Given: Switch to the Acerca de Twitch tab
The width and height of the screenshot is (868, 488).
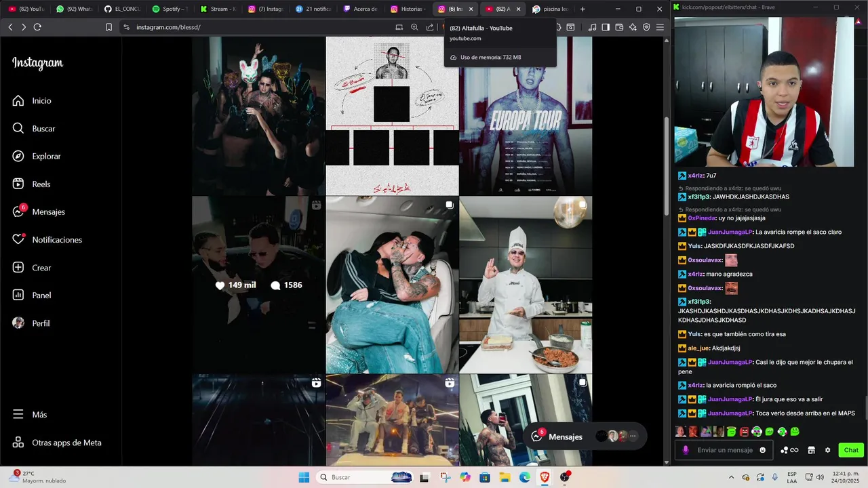Looking at the screenshot, I should click(x=361, y=9).
